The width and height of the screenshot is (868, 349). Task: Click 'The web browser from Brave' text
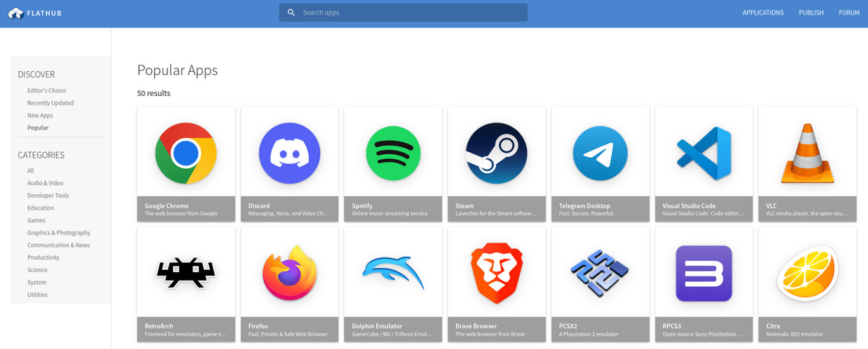[x=490, y=334]
